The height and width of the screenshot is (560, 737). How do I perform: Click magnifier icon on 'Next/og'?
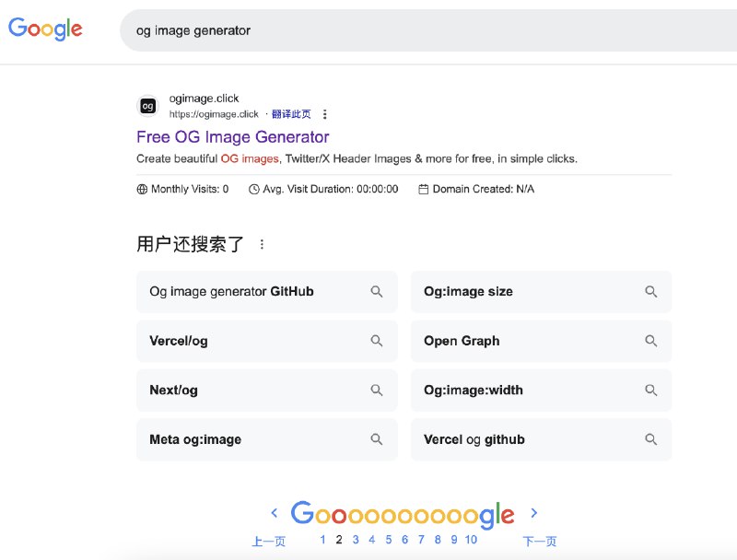[377, 390]
